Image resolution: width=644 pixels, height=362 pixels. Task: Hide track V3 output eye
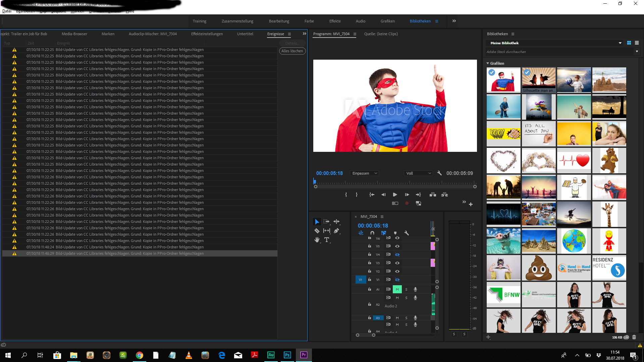tap(397, 263)
